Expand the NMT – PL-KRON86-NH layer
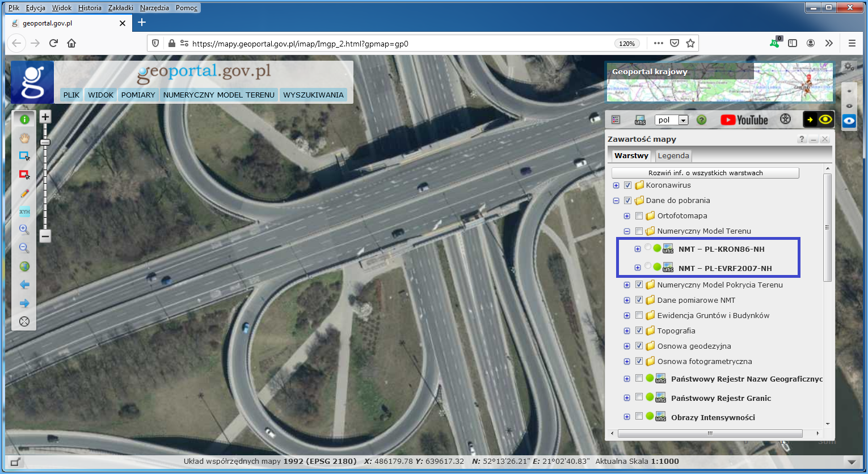Viewport: 868px width, 474px height. pyautogui.click(x=638, y=249)
